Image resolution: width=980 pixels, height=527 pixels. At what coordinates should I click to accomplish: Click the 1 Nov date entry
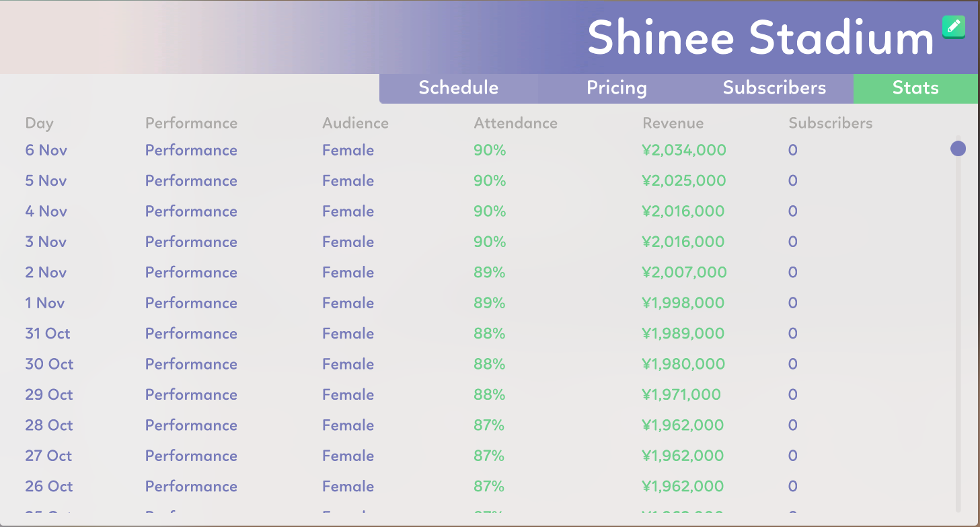point(45,303)
